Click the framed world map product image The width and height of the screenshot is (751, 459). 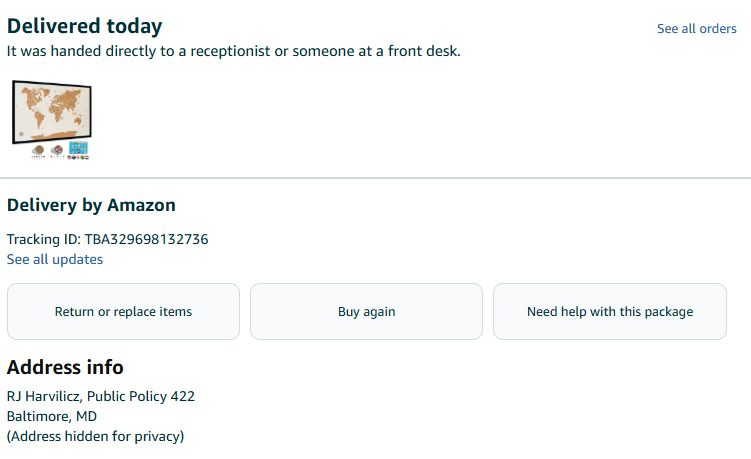coord(52,108)
